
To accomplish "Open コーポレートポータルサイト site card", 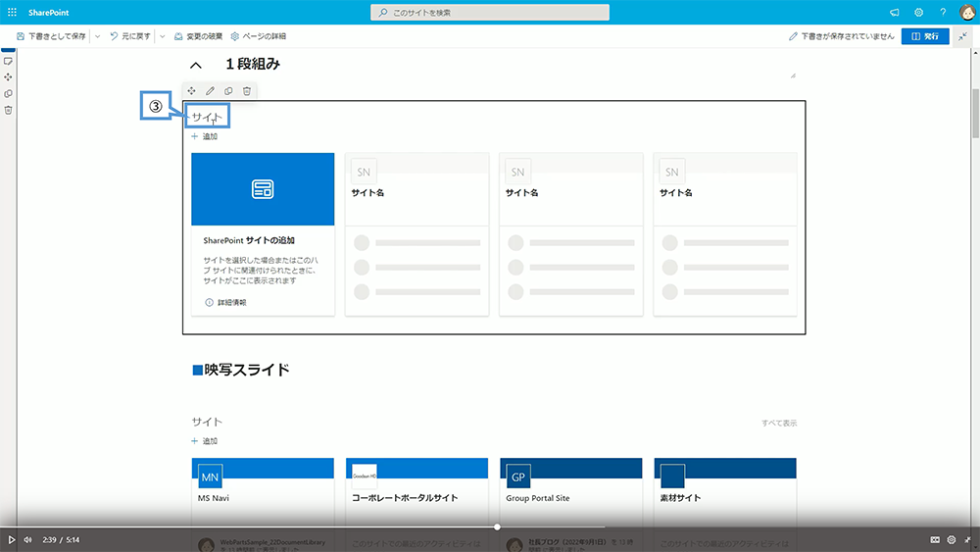I will coord(416,494).
